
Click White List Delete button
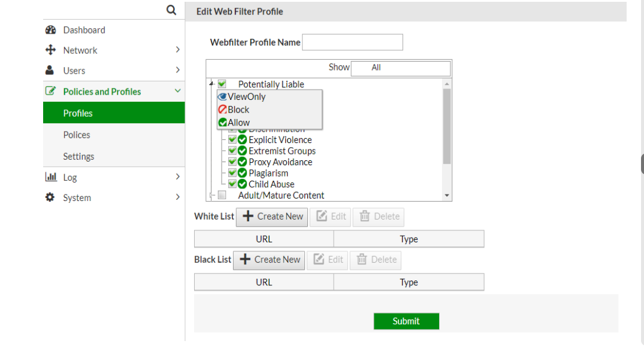379,217
